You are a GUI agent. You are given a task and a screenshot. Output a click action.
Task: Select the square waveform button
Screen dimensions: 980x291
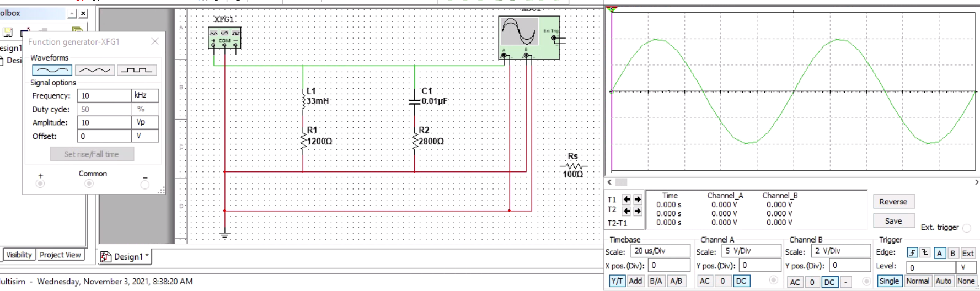click(137, 70)
